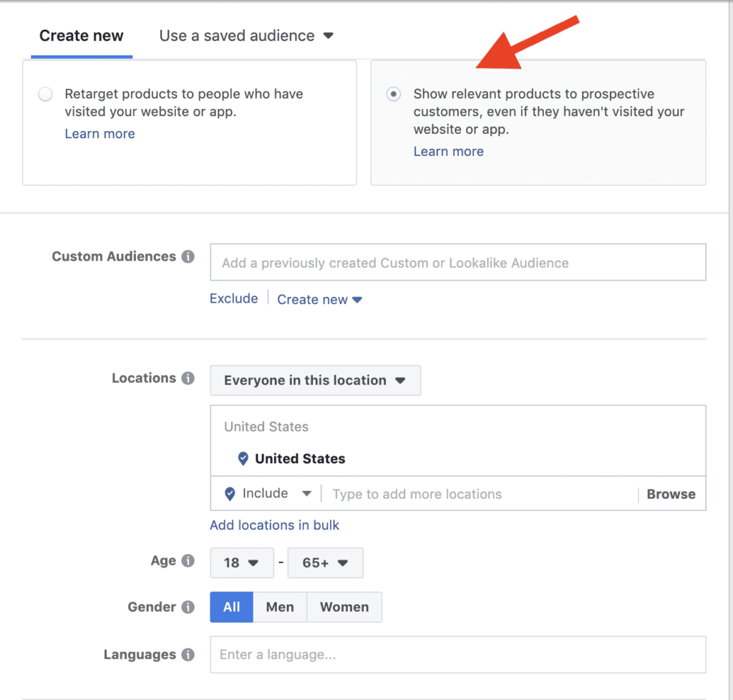Choose Women gender option
Viewport: 733px width, 700px height.
coord(344,607)
